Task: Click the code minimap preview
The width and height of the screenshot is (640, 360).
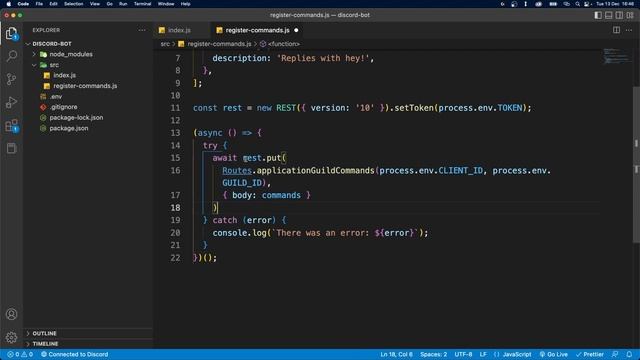Action: pyautogui.click(x=617, y=56)
